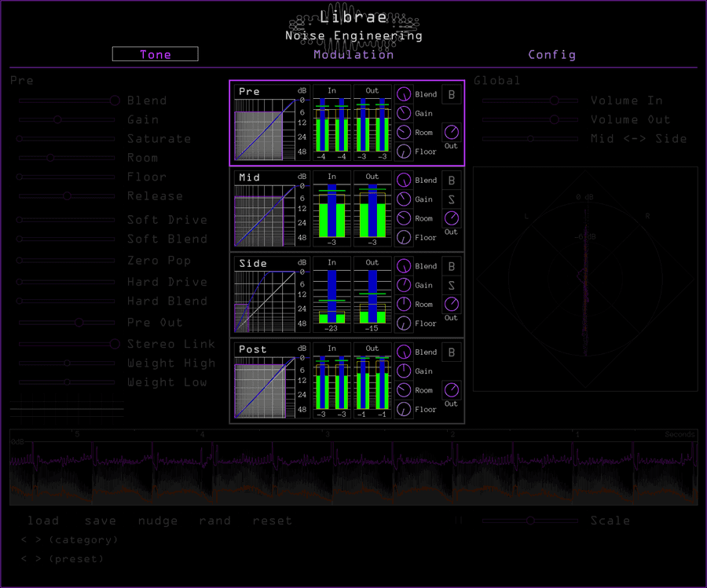Select the previous preset arrow
707x588 pixels.
[24, 559]
